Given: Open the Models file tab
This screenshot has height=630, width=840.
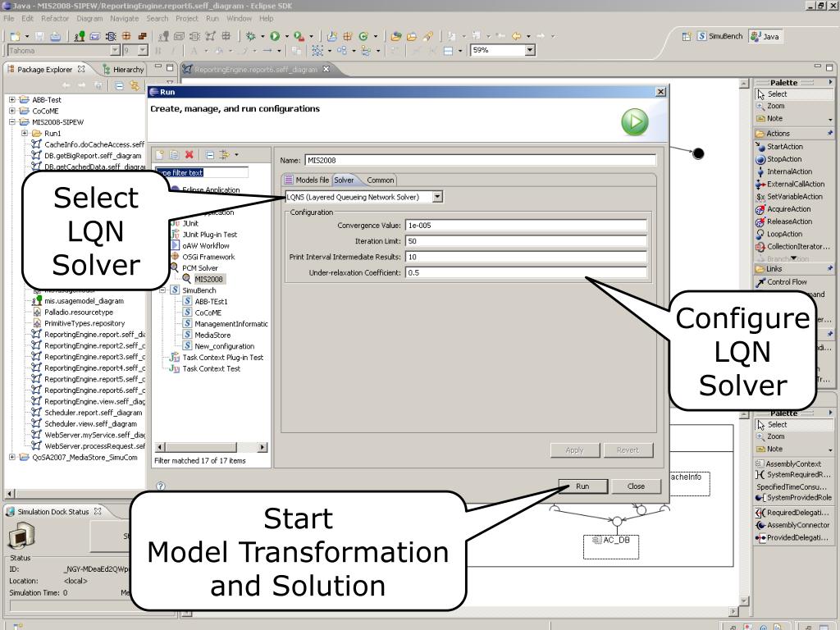Looking at the screenshot, I should coord(307,180).
